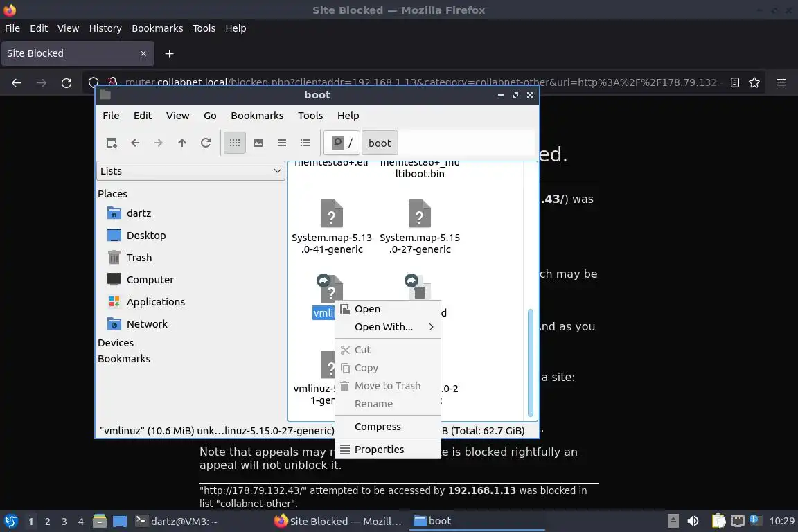Click Site Blocked Firefox taskbar entry

pos(339,522)
